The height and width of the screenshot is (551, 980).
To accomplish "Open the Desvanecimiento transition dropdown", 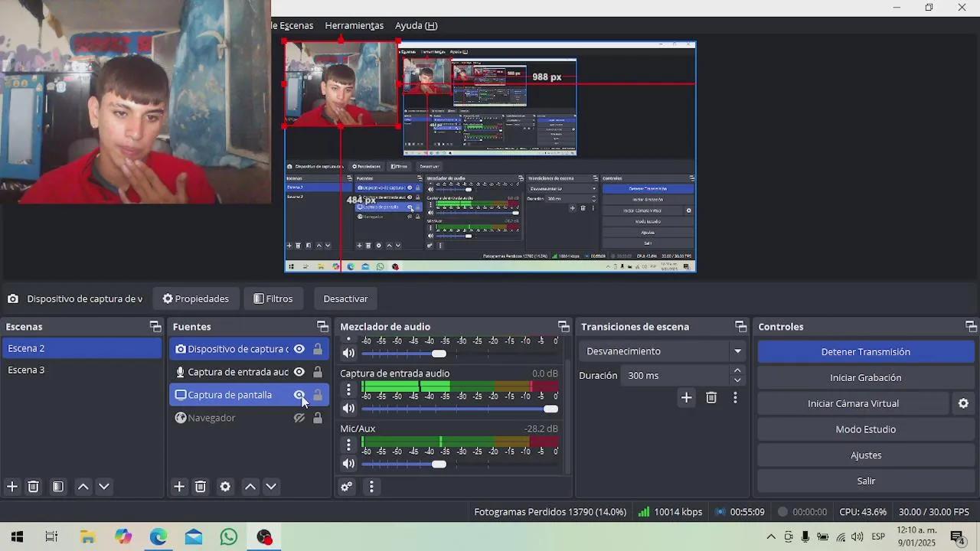I will [x=737, y=350].
